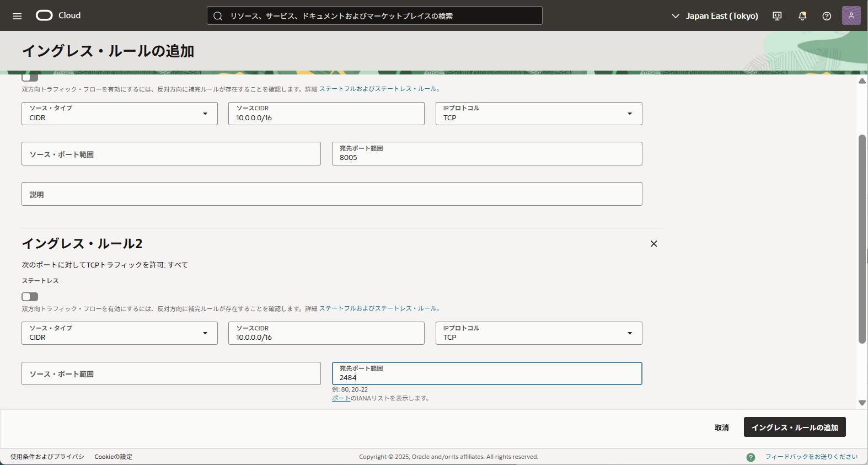
Task: Open the stateful and stateless rules link in Rule 2
Action: [379, 308]
